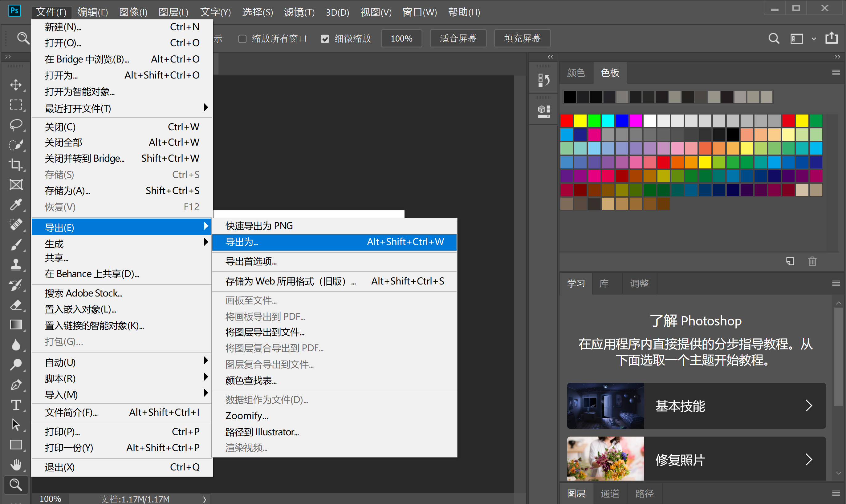Viewport: 846px width, 504px height.
Task: Click the 填充屏幕 button
Action: tap(522, 38)
